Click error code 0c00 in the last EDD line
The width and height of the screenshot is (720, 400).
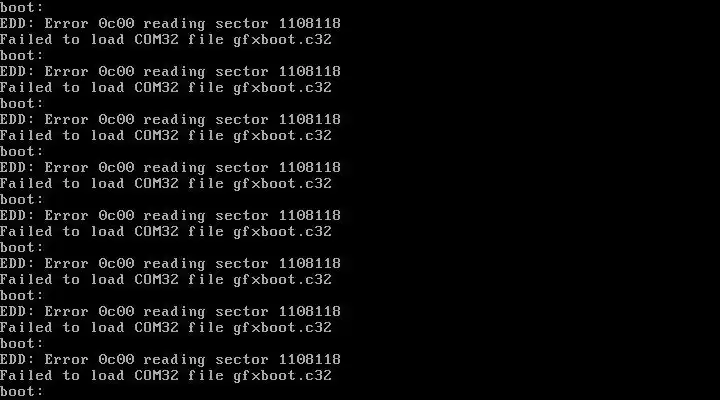tap(116, 359)
